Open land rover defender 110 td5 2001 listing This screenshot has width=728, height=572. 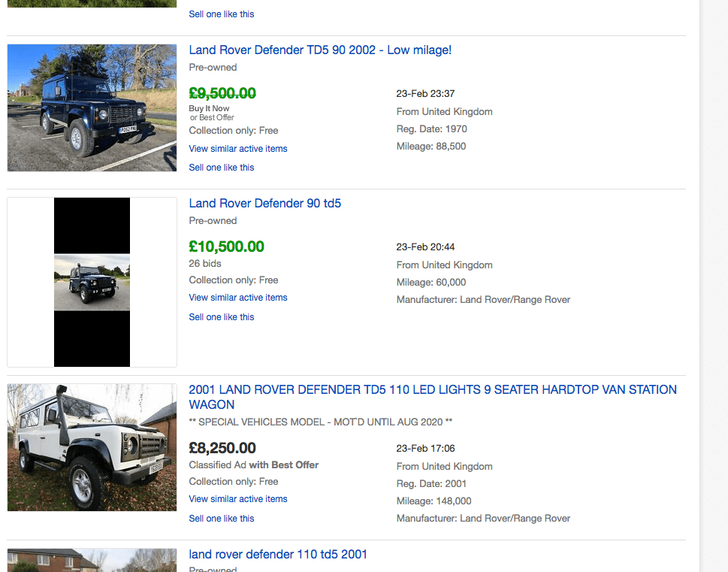tap(278, 555)
